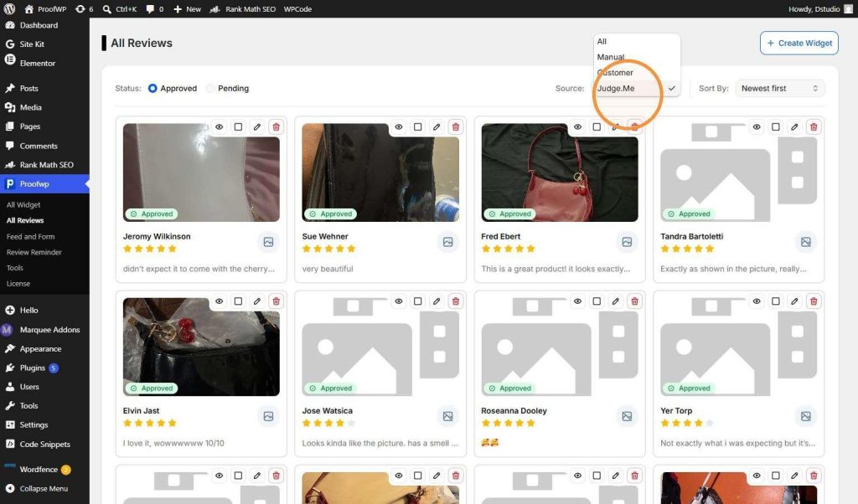Click the Create Widget button

point(799,43)
